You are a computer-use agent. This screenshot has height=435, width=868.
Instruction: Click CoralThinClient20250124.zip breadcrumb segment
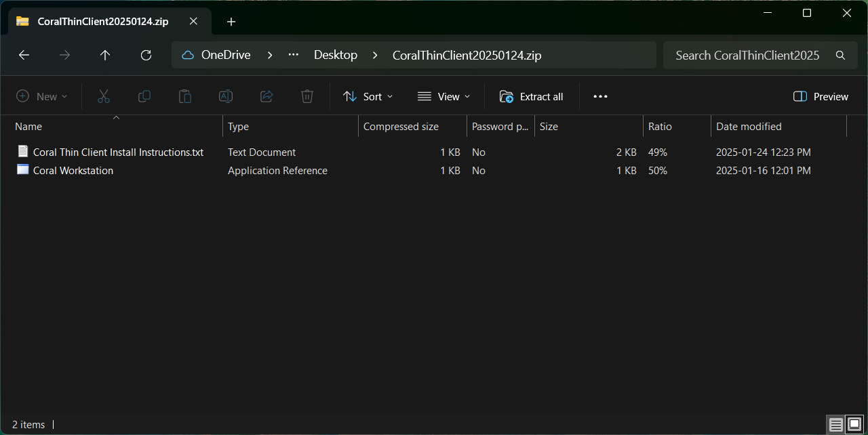click(467, 56)
